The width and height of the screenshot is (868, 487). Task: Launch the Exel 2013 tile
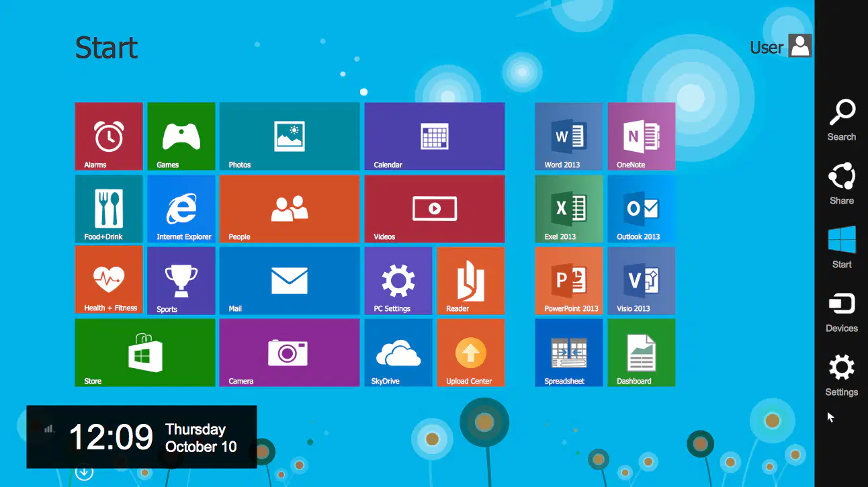(x=569, y=209)
